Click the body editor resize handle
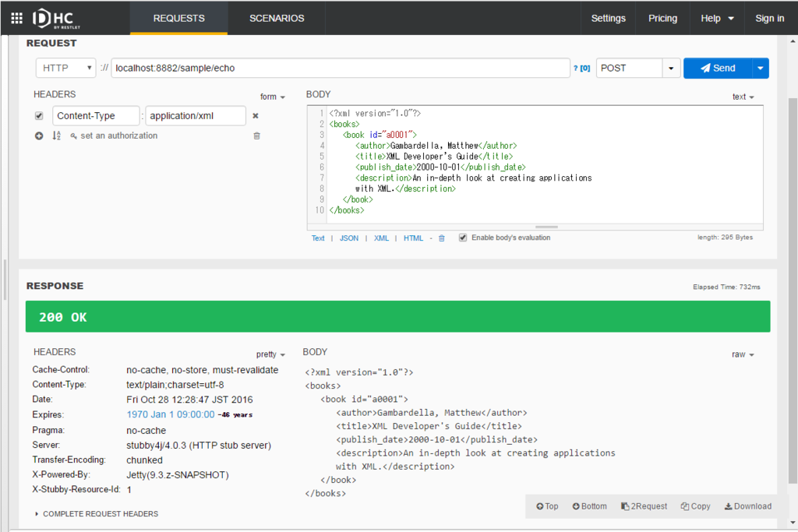This screenshot has height=532, width=798. (546, 227)
